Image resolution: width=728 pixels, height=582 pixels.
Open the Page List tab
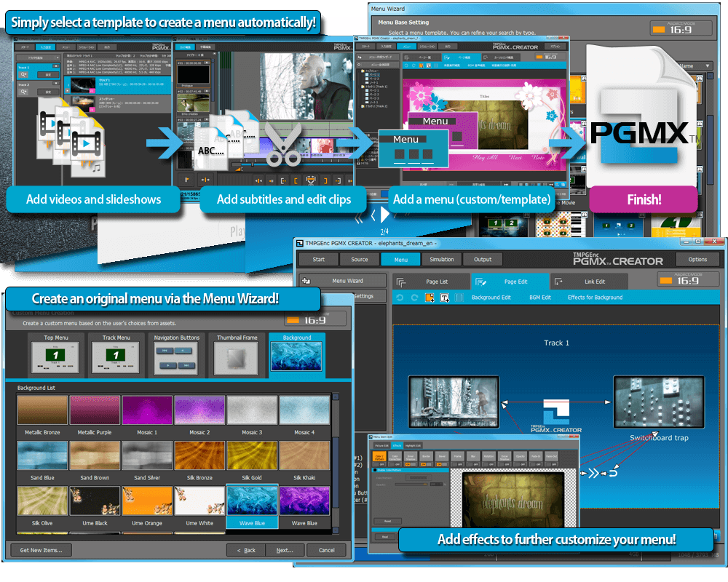(x=431, y=282)
